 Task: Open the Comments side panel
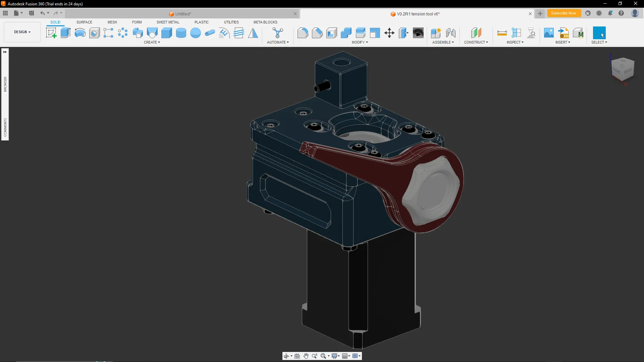[5, 127]
